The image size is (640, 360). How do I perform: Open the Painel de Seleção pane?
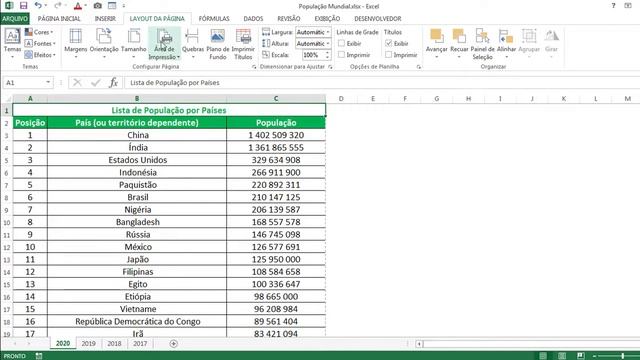[482, 44]
